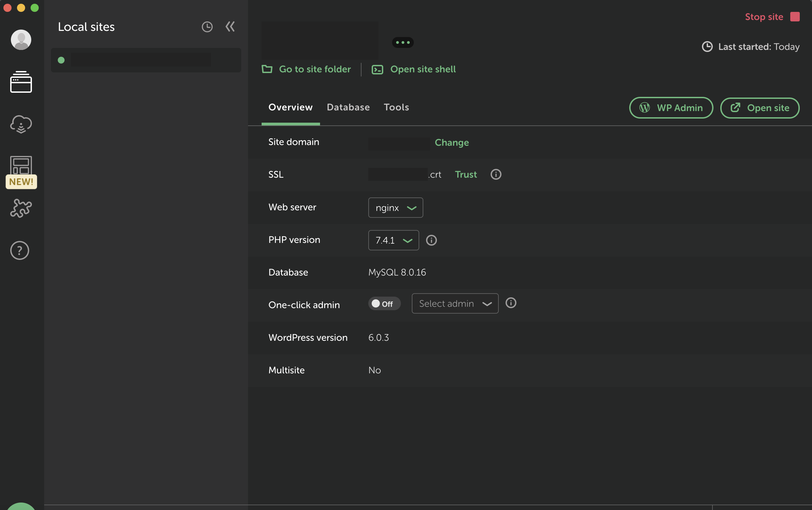Open the Blueprints icon marked NEW!

[21, 172]
